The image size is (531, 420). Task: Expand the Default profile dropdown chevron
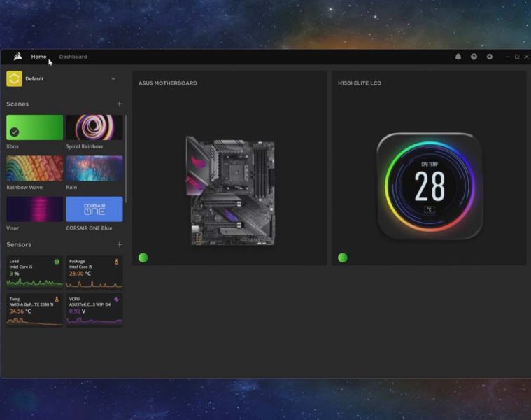click(x=113, y=78)
